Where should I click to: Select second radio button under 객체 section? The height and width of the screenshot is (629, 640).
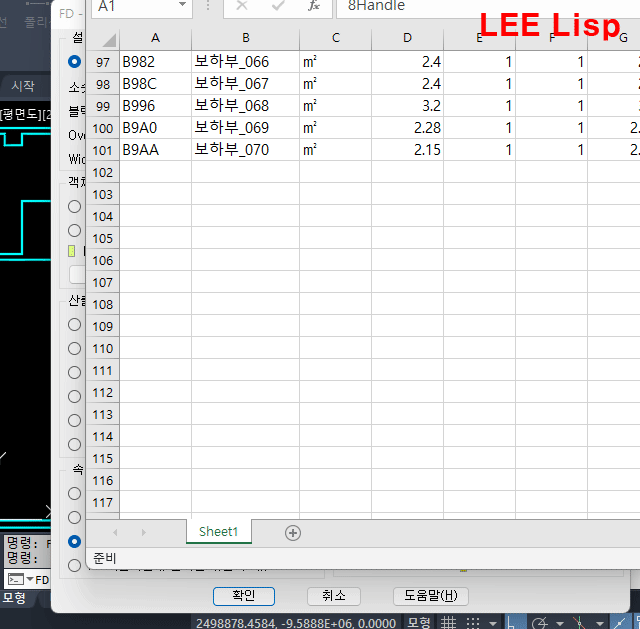(74, 231)
